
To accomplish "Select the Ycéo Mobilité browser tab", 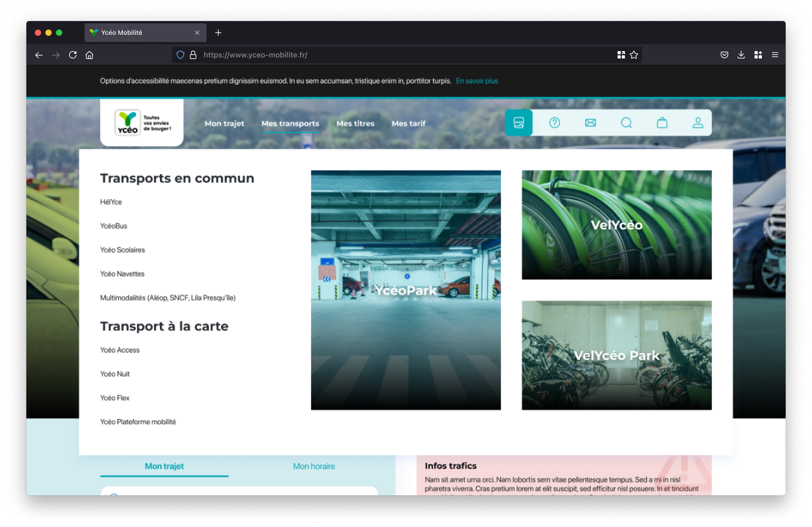I will click(145, 33).
